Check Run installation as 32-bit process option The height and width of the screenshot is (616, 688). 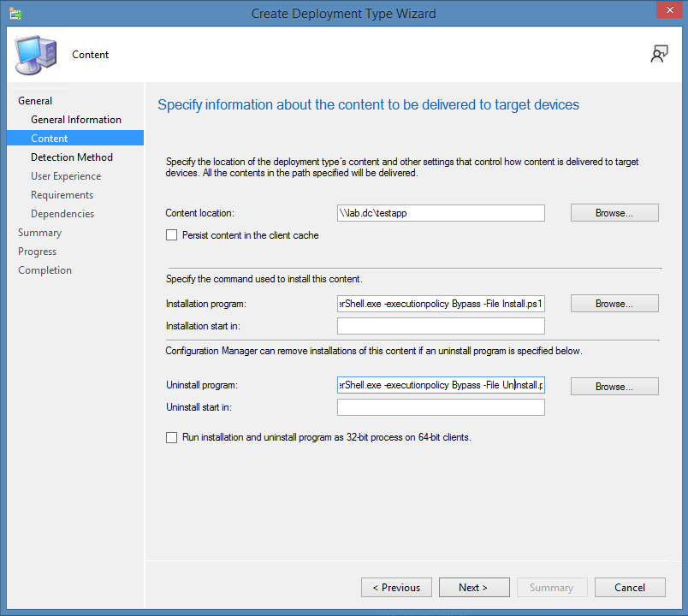point(171,436)
